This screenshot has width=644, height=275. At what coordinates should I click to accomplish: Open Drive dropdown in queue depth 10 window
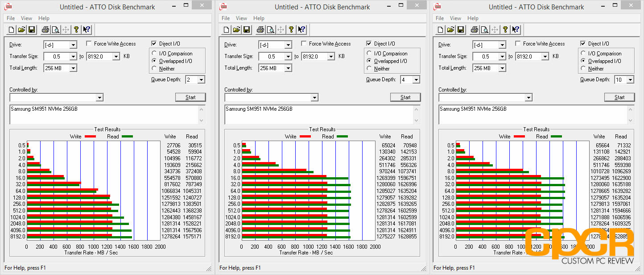502,45
